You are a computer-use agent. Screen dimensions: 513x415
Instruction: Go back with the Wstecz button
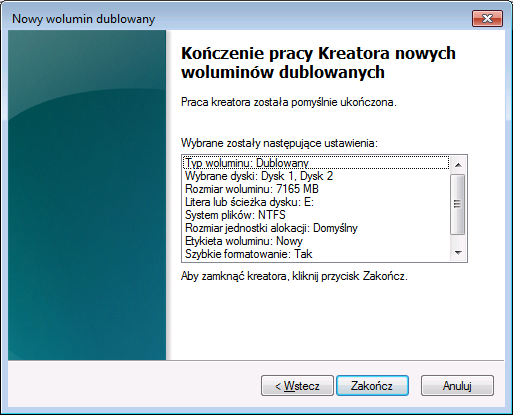pos(297,386)
